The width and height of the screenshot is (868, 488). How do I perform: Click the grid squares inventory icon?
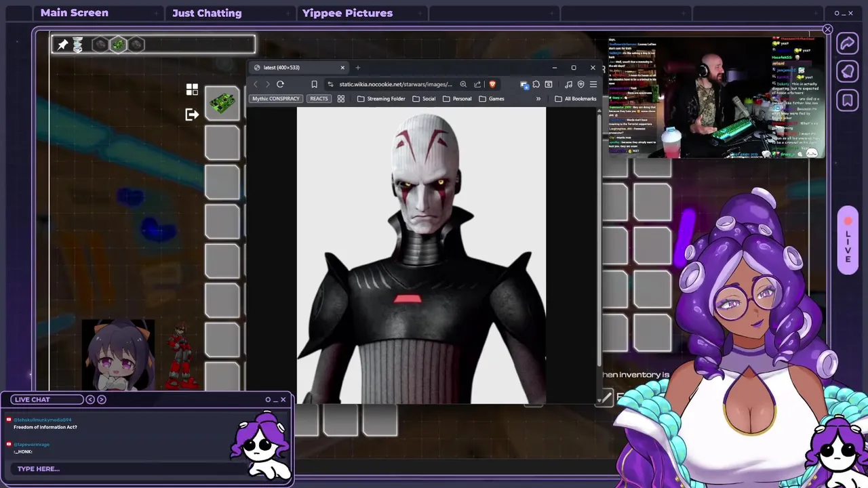(192, 89)
